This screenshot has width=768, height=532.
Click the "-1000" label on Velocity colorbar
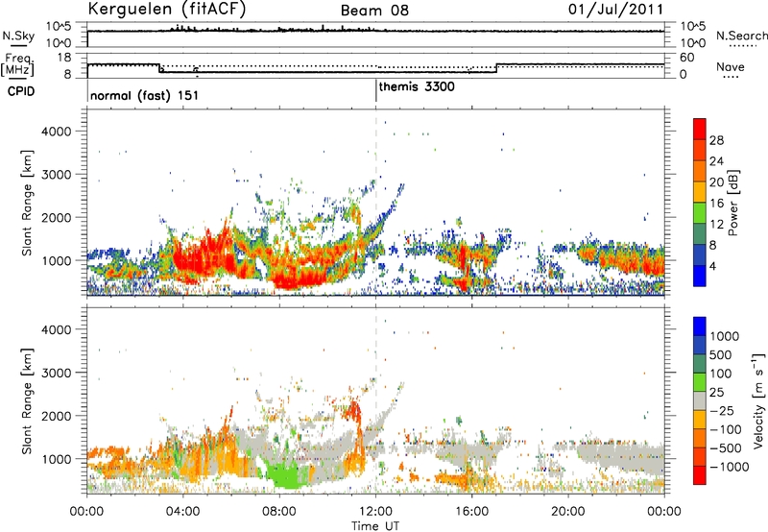(x=729, y=467)
